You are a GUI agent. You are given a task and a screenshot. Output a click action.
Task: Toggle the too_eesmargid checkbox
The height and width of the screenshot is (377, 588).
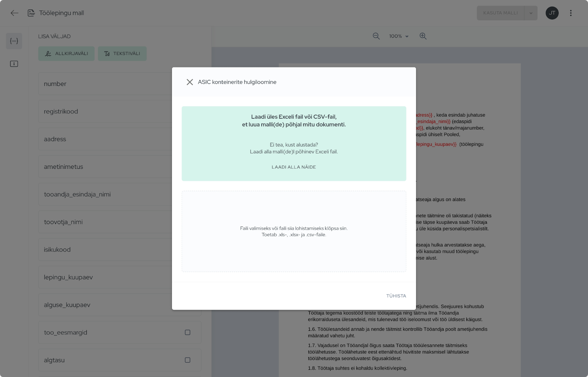(187, 333)
